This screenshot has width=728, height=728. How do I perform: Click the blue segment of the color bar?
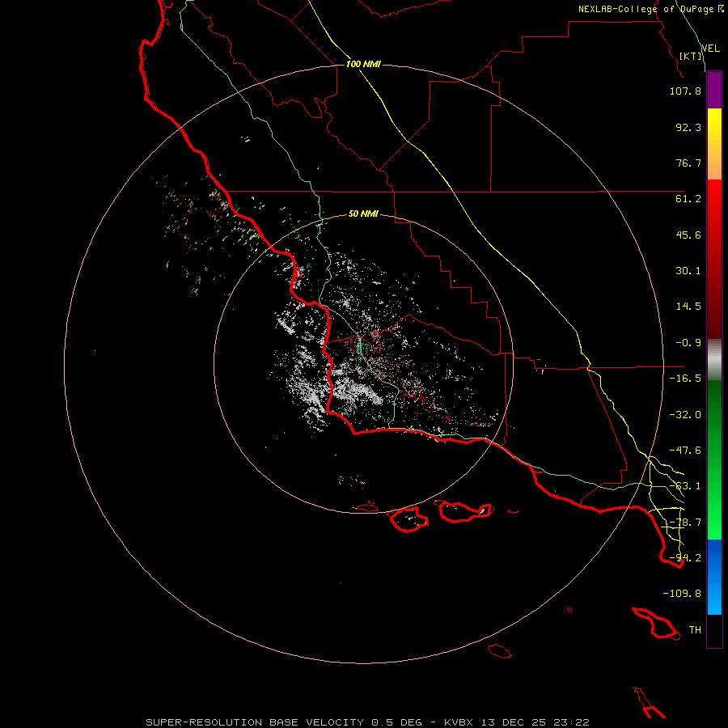pyautogui.click(x=714, y=577)
